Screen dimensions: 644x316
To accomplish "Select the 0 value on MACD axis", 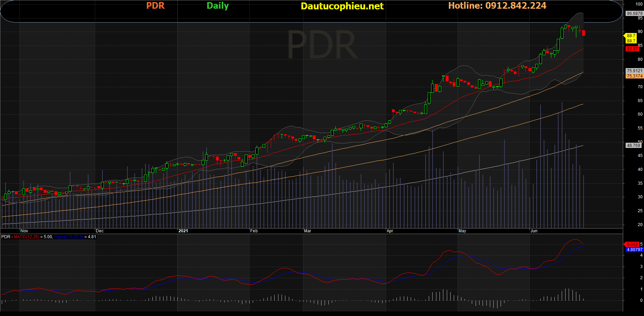I will [641, 300].
